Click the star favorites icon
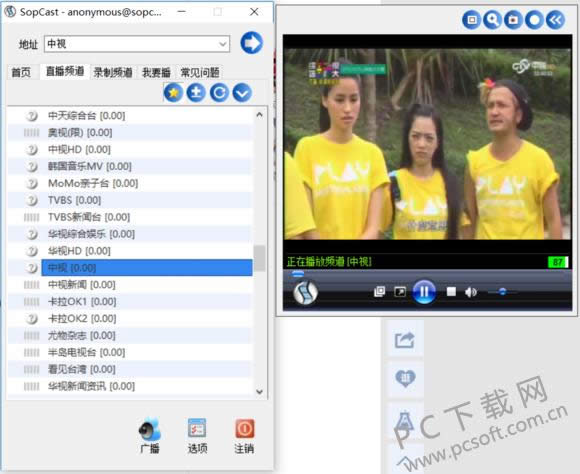 pos(173,93)
